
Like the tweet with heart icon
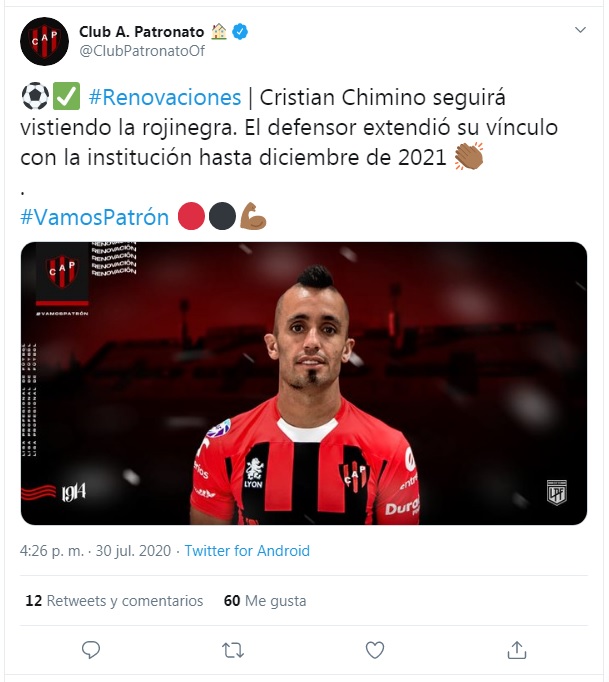pos(375,650)
